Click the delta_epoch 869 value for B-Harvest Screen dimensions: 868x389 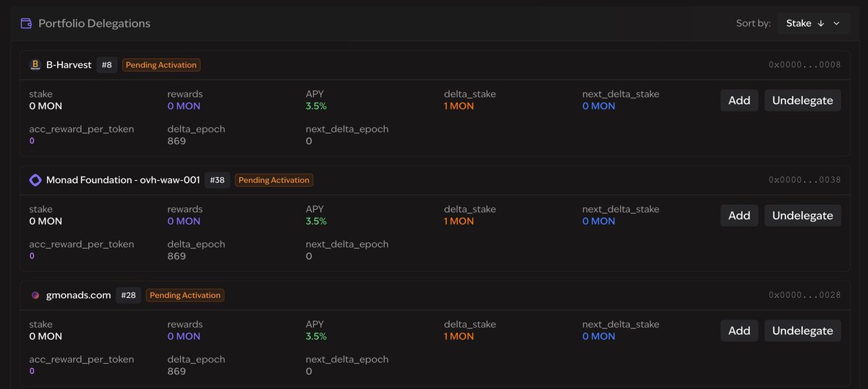tap(176, 141)
